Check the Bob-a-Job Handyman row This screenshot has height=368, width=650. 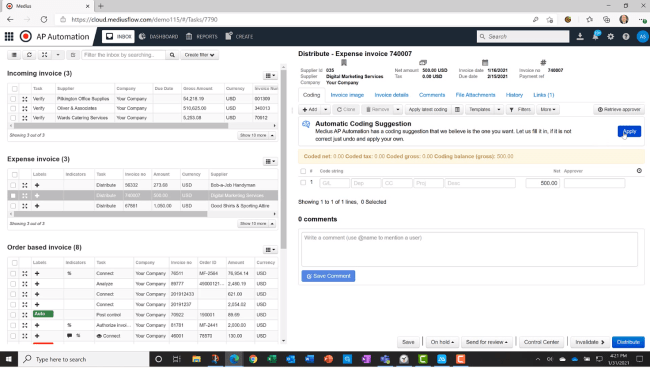13,185
